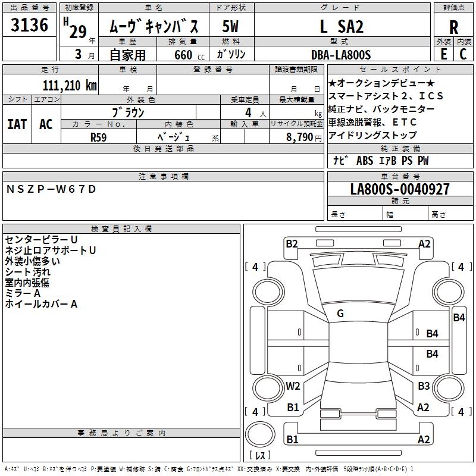Screen dimensions: 476x476
Task: Click the exterior grade E cell
Action: pos(443,54)
